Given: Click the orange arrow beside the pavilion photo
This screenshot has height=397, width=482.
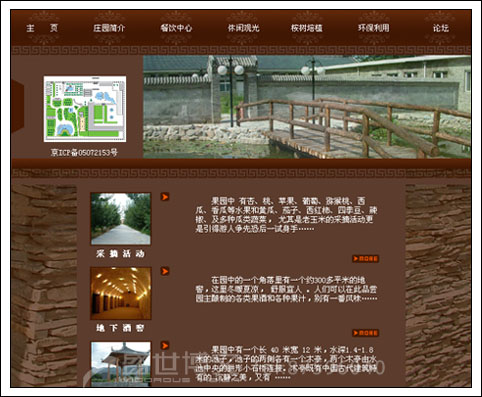Looking at the screenshot, I should [x=165, y=346].
